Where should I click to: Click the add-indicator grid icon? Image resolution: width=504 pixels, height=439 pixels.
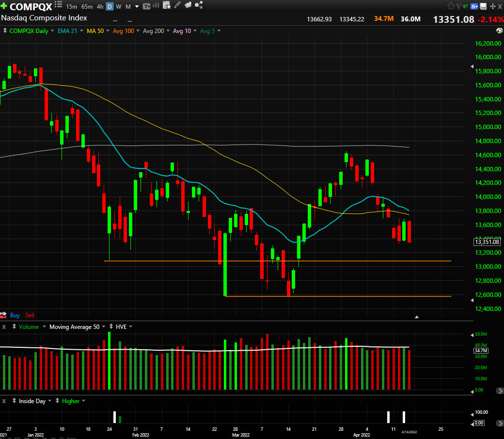(x=167, y=5)
